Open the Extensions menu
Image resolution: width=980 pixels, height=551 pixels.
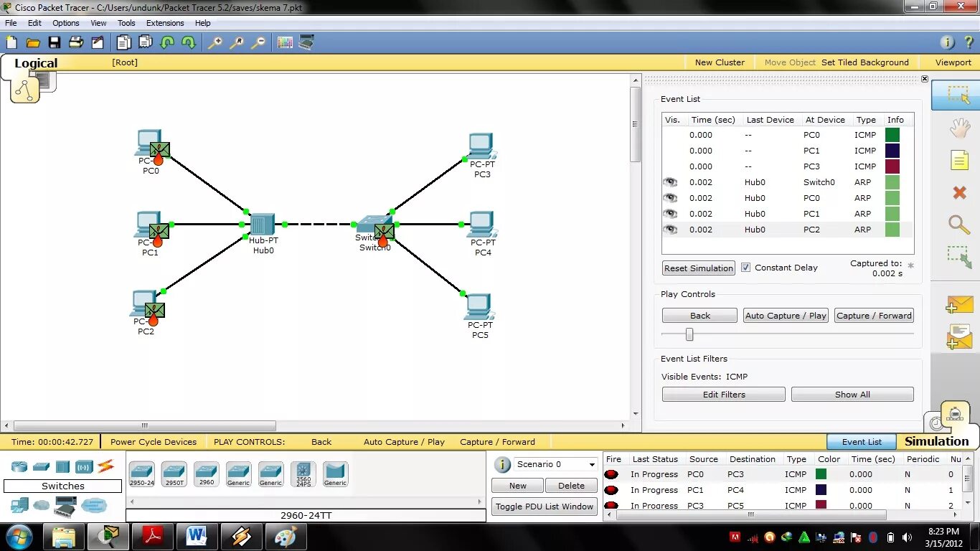tap(165, 23)
